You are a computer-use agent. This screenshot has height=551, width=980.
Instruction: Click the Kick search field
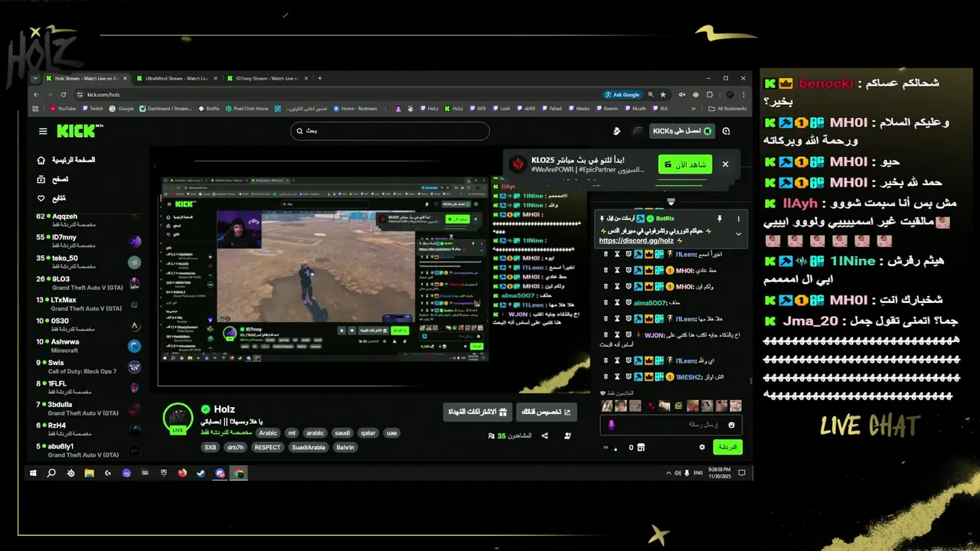(x=390, y=131)
